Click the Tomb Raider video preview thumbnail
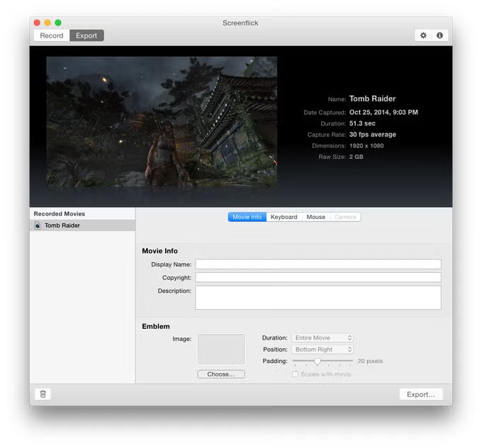This screenshot has width=482, height=448. (x=162, y=121)
